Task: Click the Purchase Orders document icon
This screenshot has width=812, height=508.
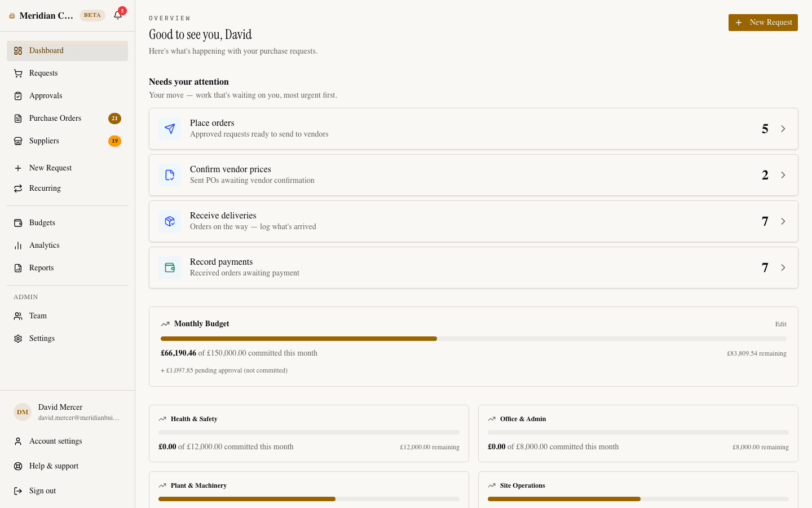Action: click(x=18, y=119)
